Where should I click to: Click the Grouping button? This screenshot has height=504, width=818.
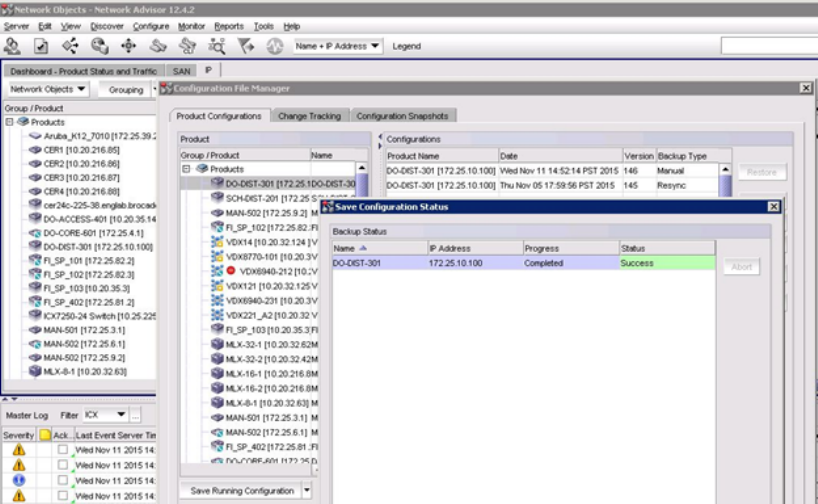pyautogui.click(x=126, y=90)
